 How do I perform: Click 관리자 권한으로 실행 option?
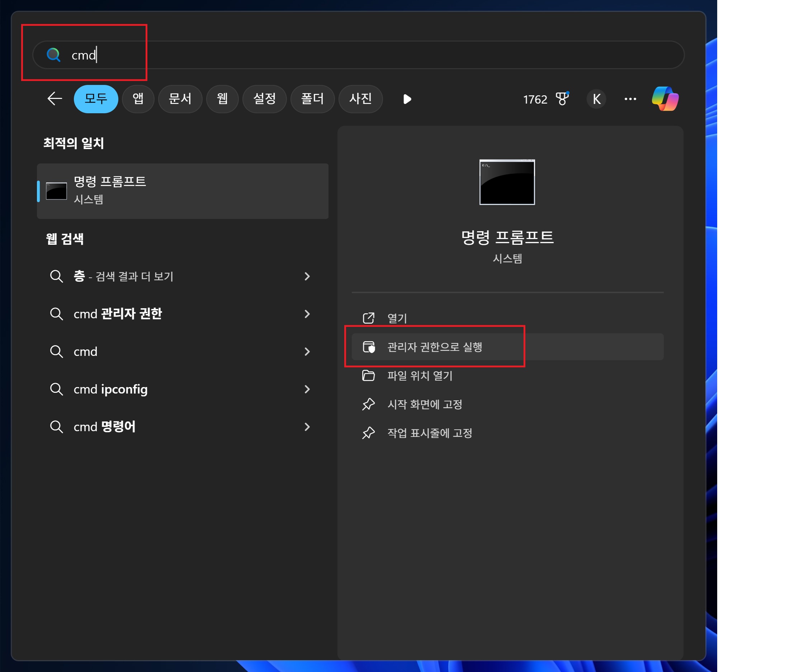pos(435,347)
